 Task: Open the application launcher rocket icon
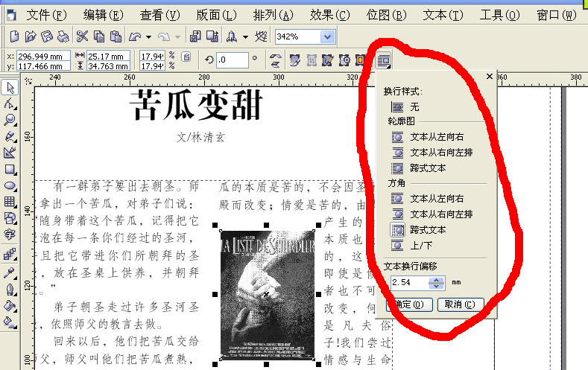[x=231, y=36]
